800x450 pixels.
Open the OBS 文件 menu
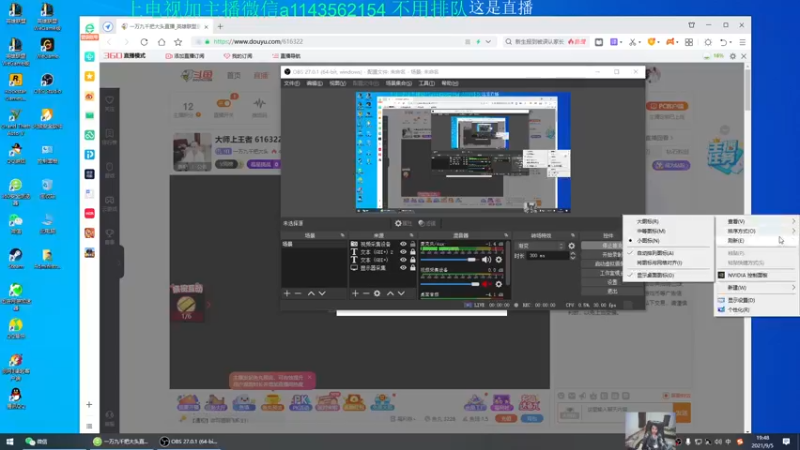pos(292,83)
